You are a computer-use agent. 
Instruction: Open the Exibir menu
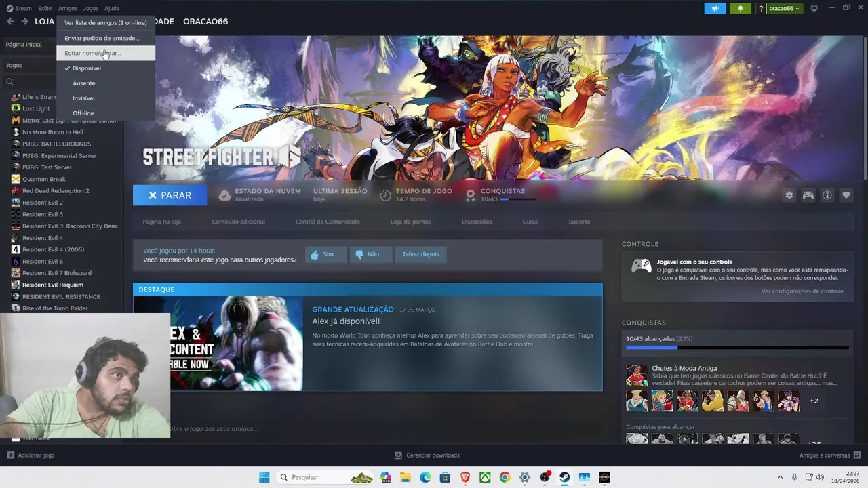coord(45,8)
